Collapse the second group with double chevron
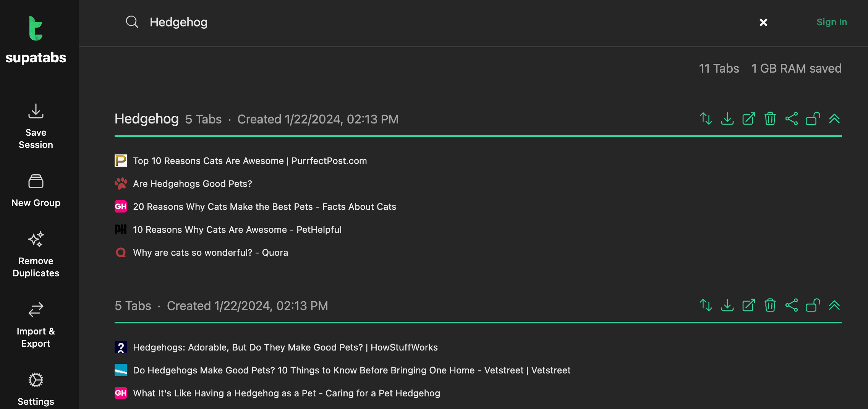 (x=834, y=305)
